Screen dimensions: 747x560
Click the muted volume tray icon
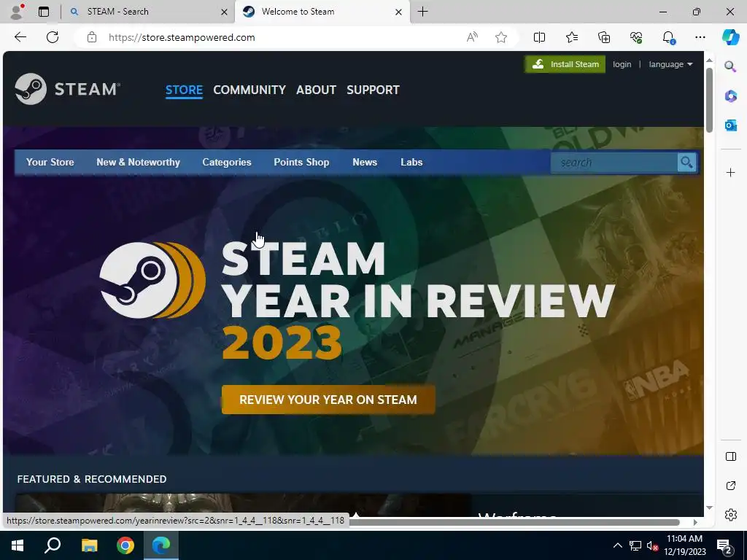[x=652, y=545]
